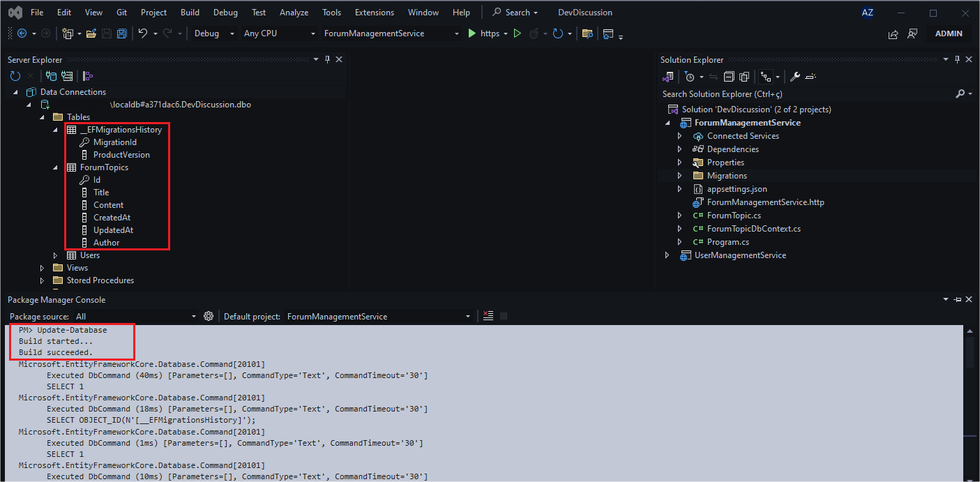
Task: Open the Debug menu
Action: (225, 13)
